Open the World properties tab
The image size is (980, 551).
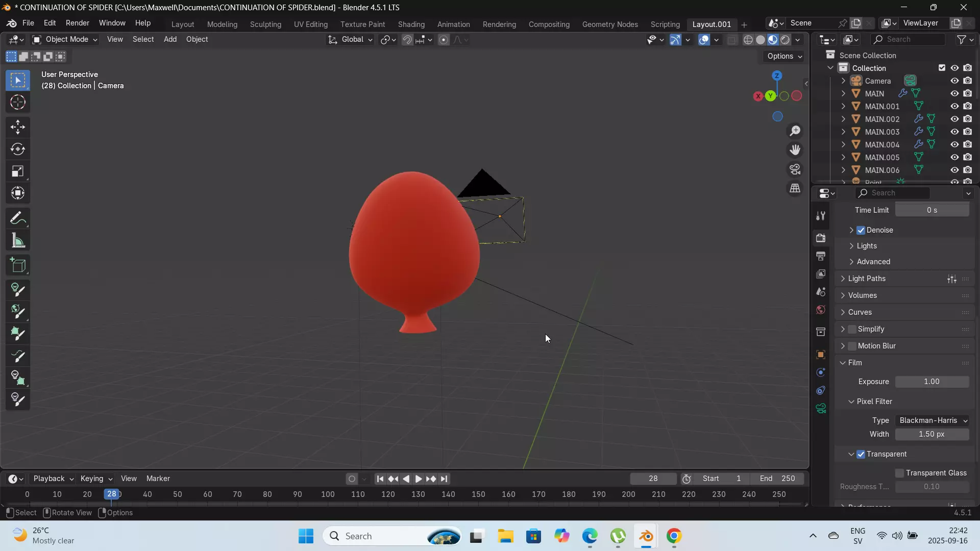[x=821, y=310]
